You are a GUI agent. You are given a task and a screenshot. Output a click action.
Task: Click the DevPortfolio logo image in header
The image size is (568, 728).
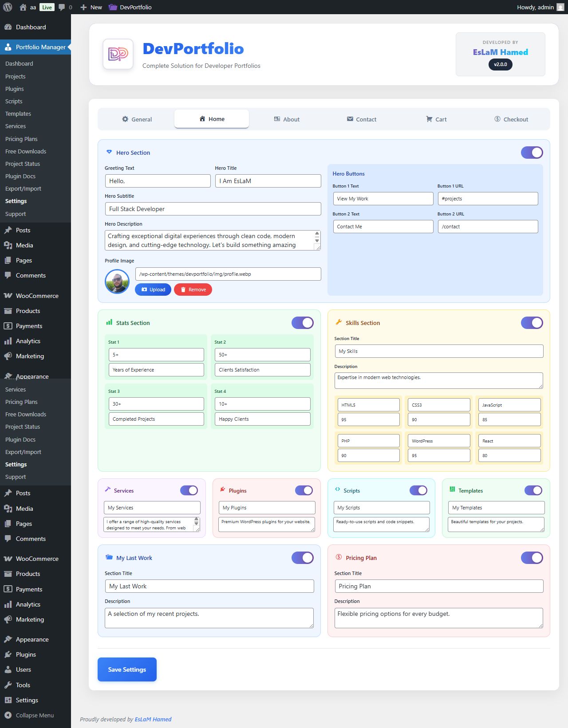pos(118,54)
